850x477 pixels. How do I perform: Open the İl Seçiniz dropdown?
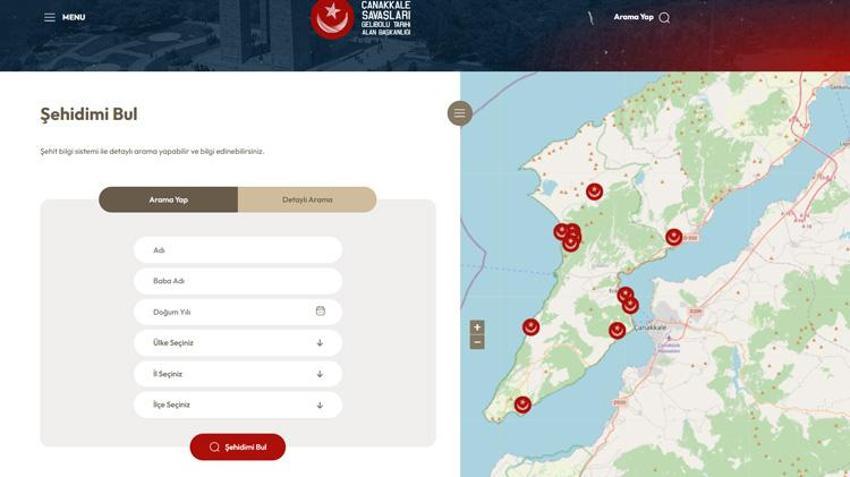238,373
